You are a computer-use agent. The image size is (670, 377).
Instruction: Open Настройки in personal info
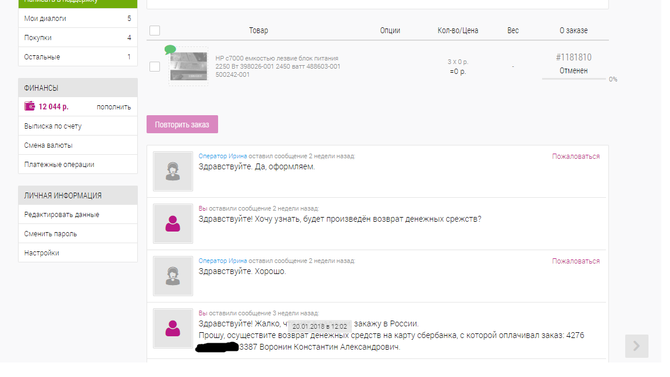[x=78, y=253]
